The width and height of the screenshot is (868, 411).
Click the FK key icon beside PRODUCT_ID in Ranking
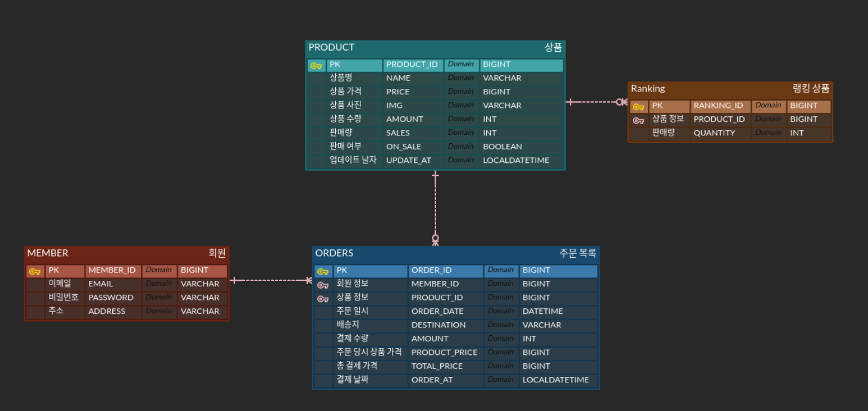tap(638, 119)
